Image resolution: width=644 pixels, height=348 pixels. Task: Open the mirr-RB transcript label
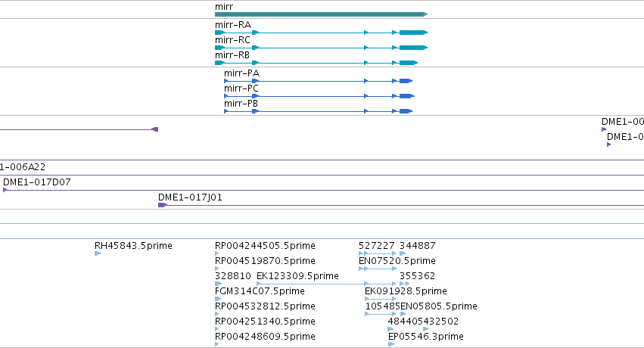point(232,55)
